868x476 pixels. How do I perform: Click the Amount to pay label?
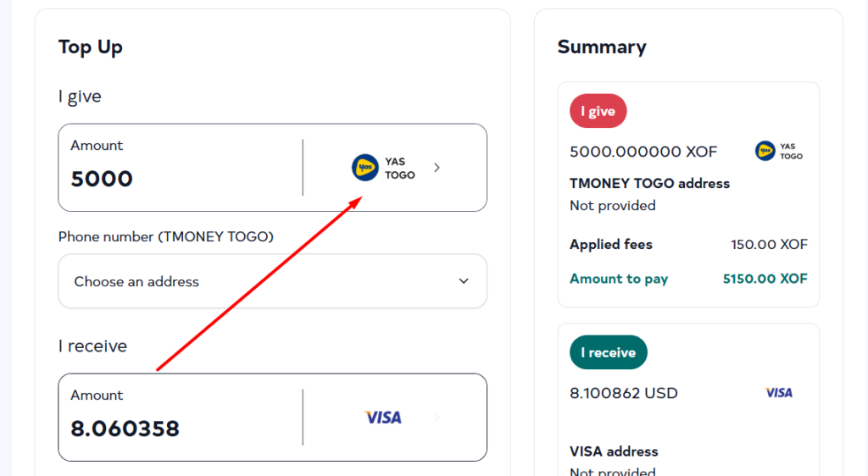619,279
